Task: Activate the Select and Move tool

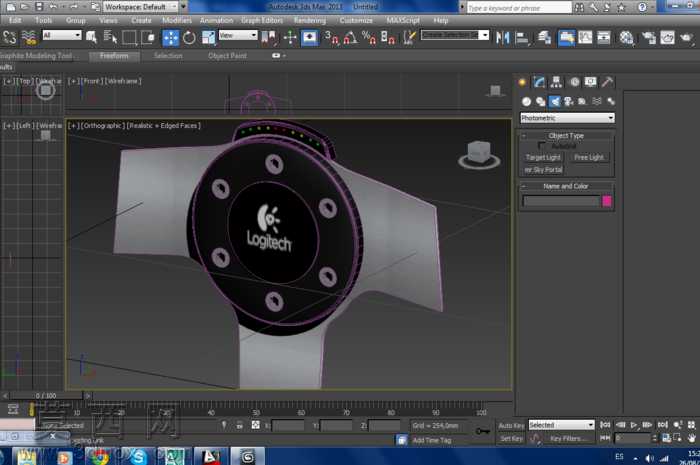Action: [171, 37]
